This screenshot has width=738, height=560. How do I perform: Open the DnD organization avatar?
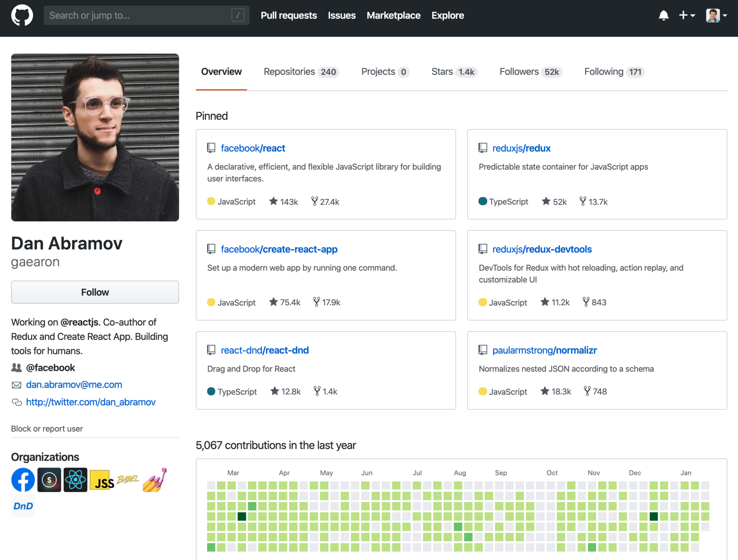pos(23,506)
